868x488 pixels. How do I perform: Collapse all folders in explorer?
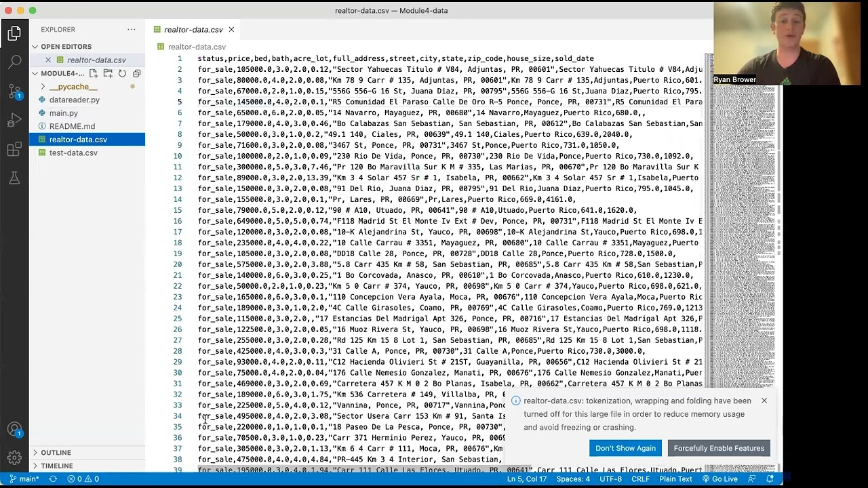click(136, 73)
